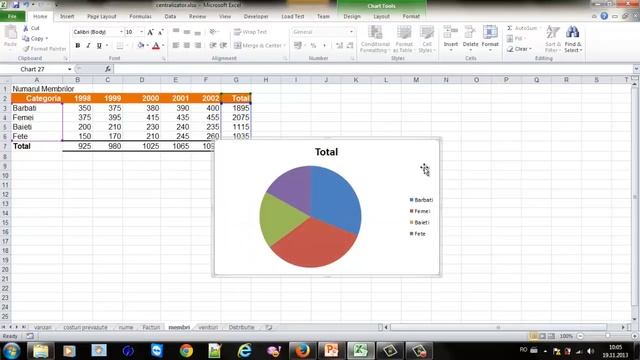Expand the font name dropdown
This screenshot has height=360, width=640.
pyautogui.click(x=121, y=32)
